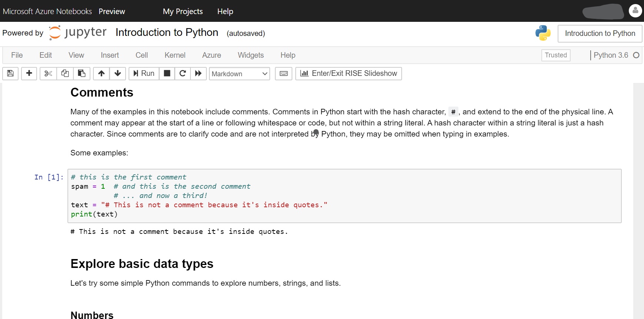The image size is (644, 319).
Task: Open the cell type dropdown showing Markdown
Action: (x=239, y=74)
